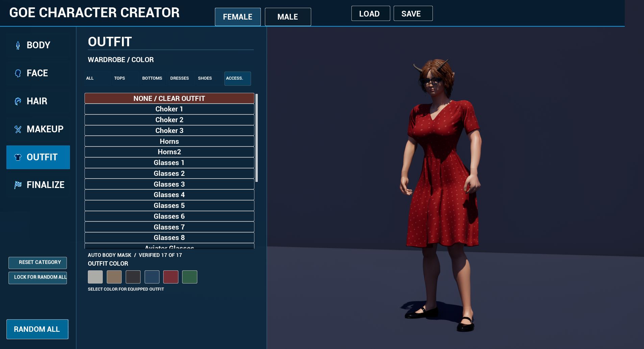Toggle LOCK FOR RANDOM ALL

38,278
